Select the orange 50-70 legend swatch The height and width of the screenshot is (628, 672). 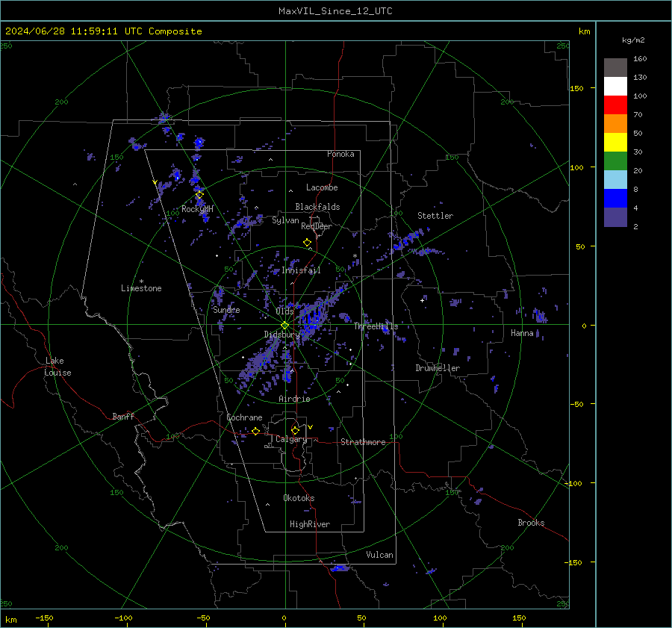tap(615, 123)
